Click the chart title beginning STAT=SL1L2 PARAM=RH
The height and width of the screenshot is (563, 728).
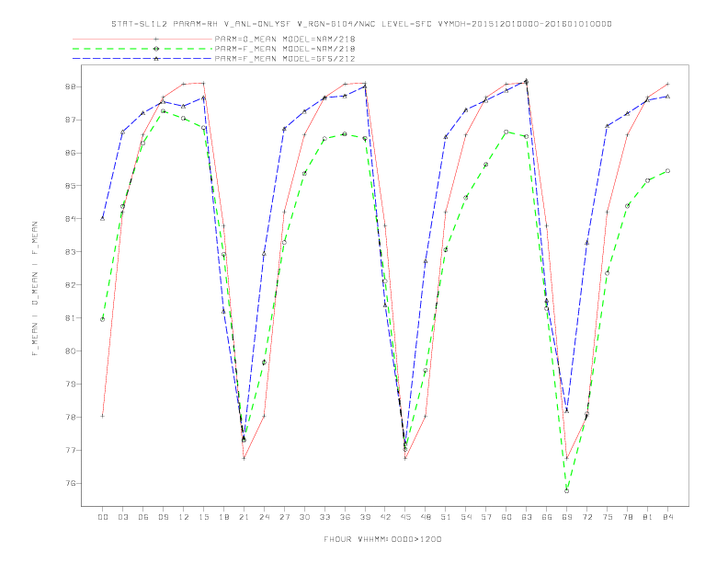coord(361,24)
